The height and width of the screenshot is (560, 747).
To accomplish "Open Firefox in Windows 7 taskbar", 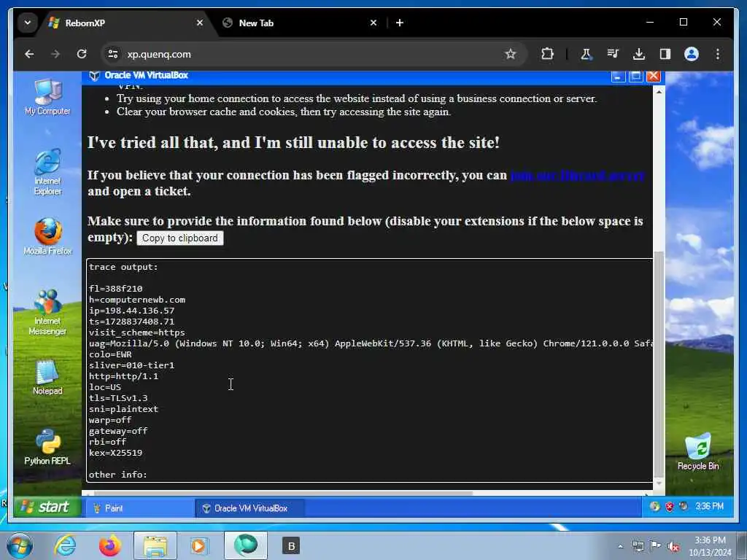I will click(x=109, y=545).
